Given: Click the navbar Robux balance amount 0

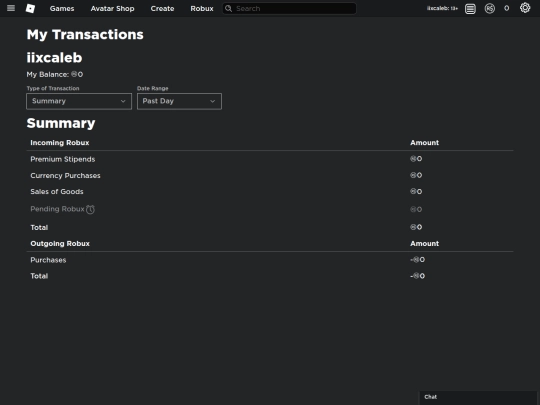Looking at the screenshot, I should (x=507, y=8).
